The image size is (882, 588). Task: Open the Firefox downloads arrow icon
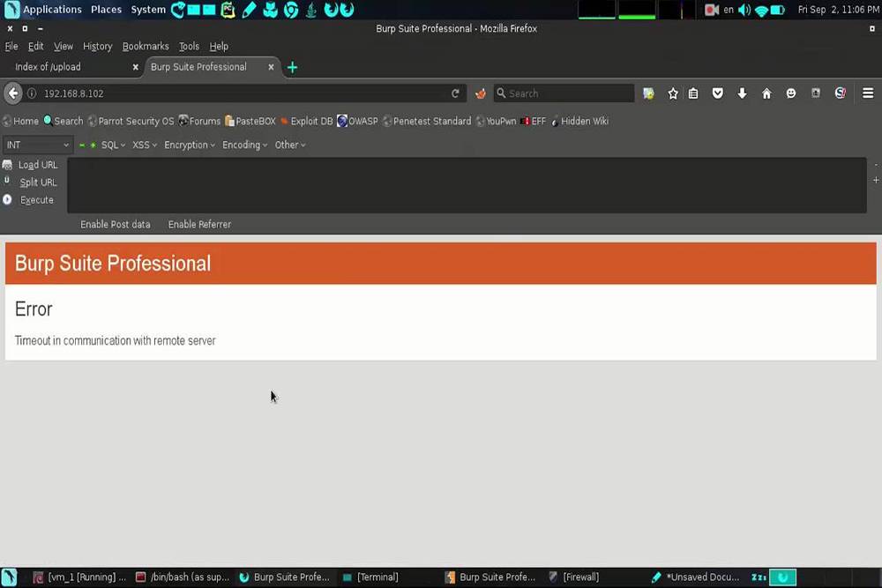point(742,93)
